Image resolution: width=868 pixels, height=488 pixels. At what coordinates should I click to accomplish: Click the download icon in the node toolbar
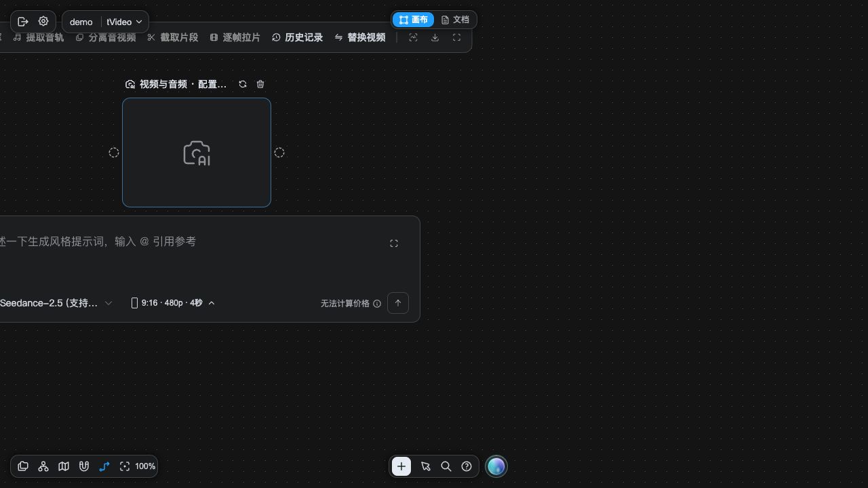click(435, 37)
